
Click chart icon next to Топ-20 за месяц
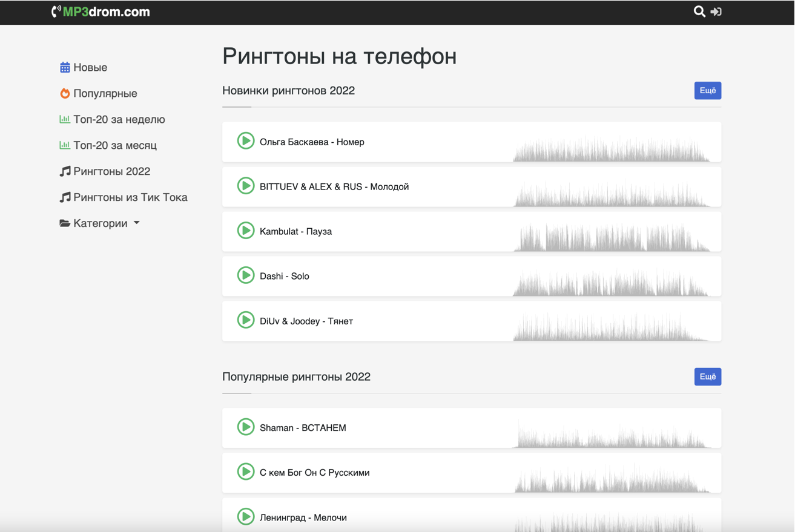65,145
